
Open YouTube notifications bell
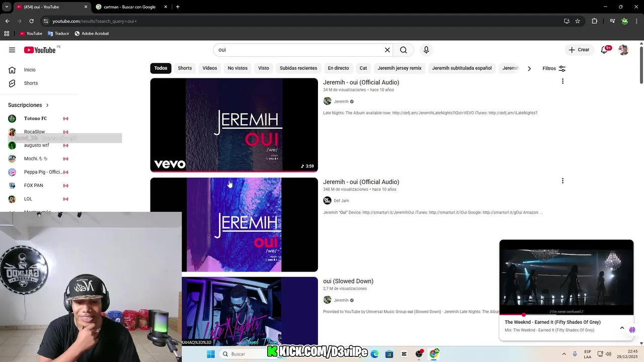coord(604,50)
